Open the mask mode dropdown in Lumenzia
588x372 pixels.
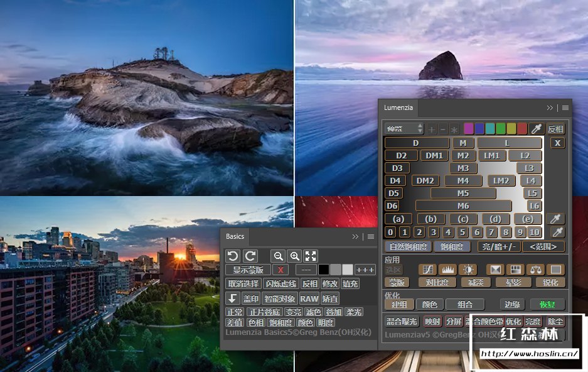click(404, 129)
